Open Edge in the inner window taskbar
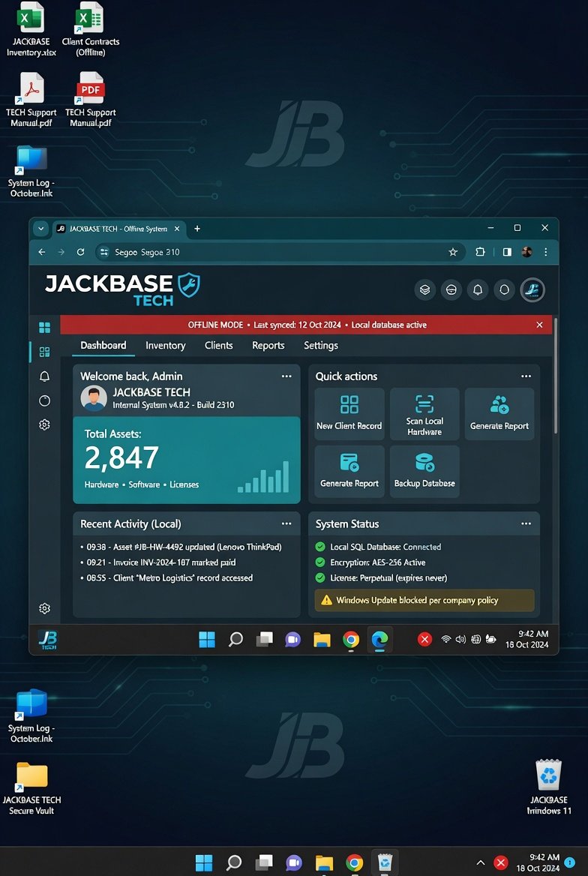Screen dimensions: 588x876 click(x=380, y=640)
